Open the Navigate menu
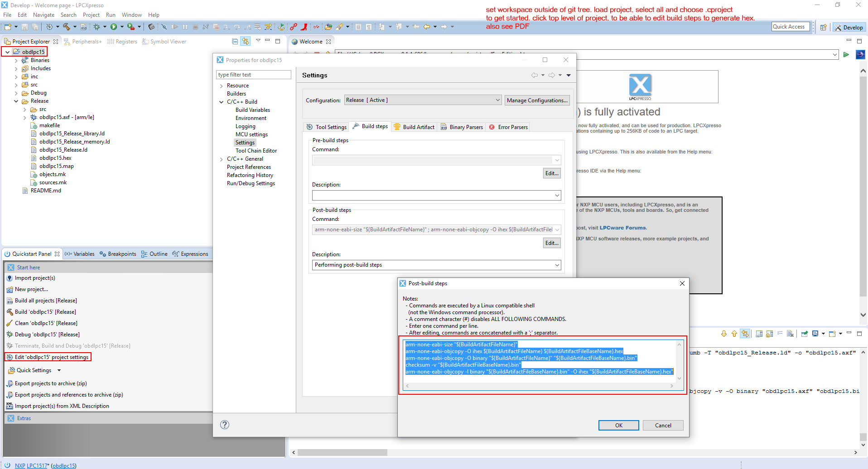Screen dimensions: 868x469 43,15
